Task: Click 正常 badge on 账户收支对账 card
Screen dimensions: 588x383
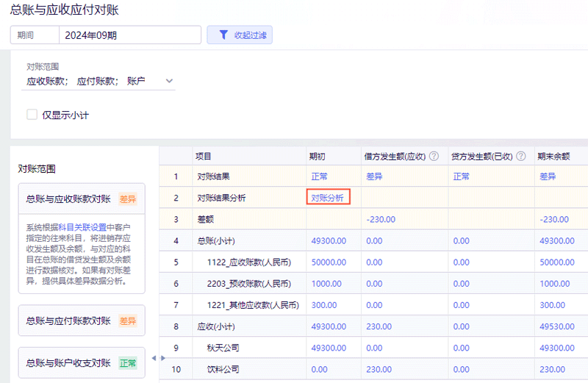Action: tap(127, 362)
